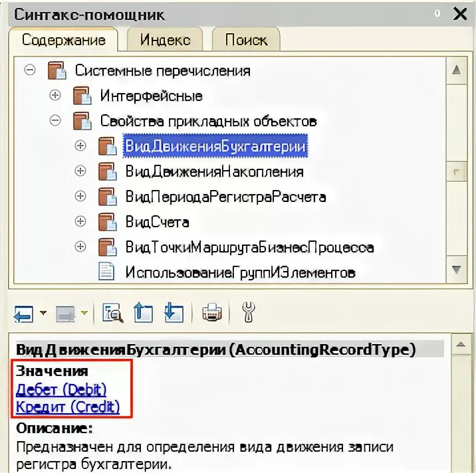Click the book icon beside ВидПериодаРегистраРасчета
This screenshot has width=476, height=473.
[x=108, y=196]
